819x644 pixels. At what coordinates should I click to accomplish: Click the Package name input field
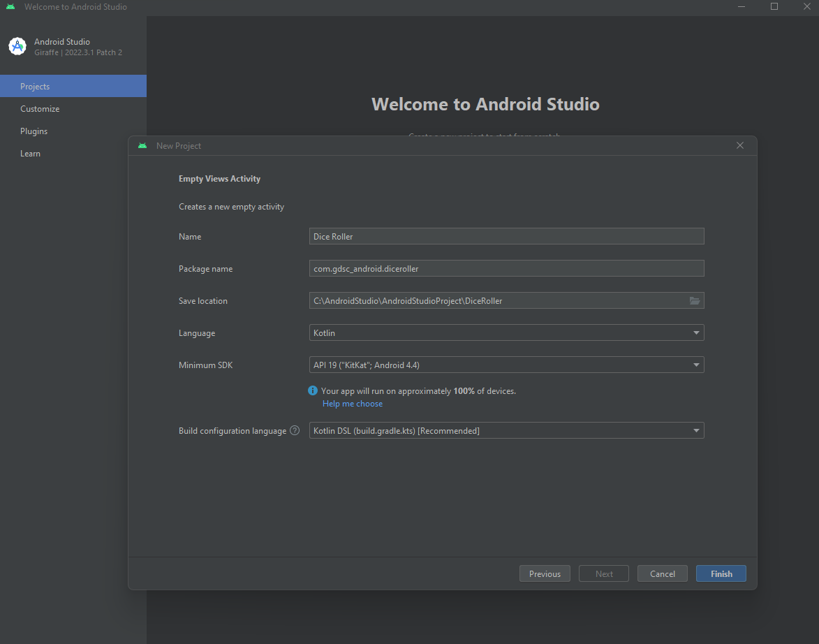pyautogui.click(x=506, y=268)
